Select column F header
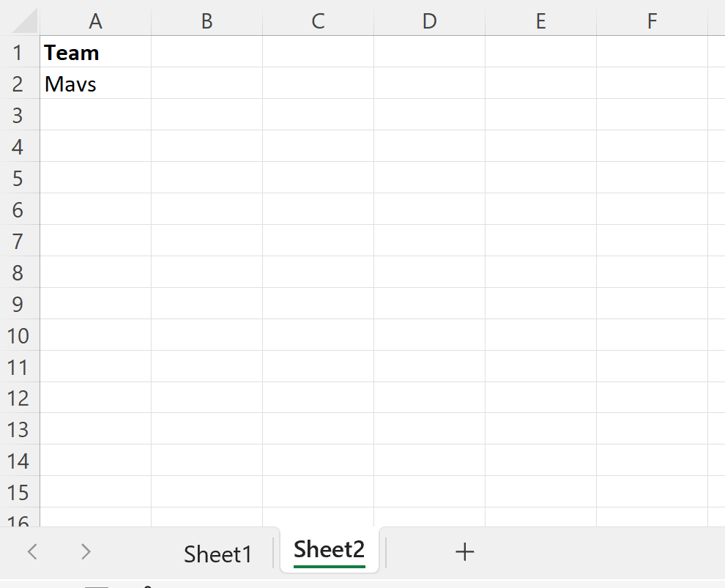 coord(652,21)
